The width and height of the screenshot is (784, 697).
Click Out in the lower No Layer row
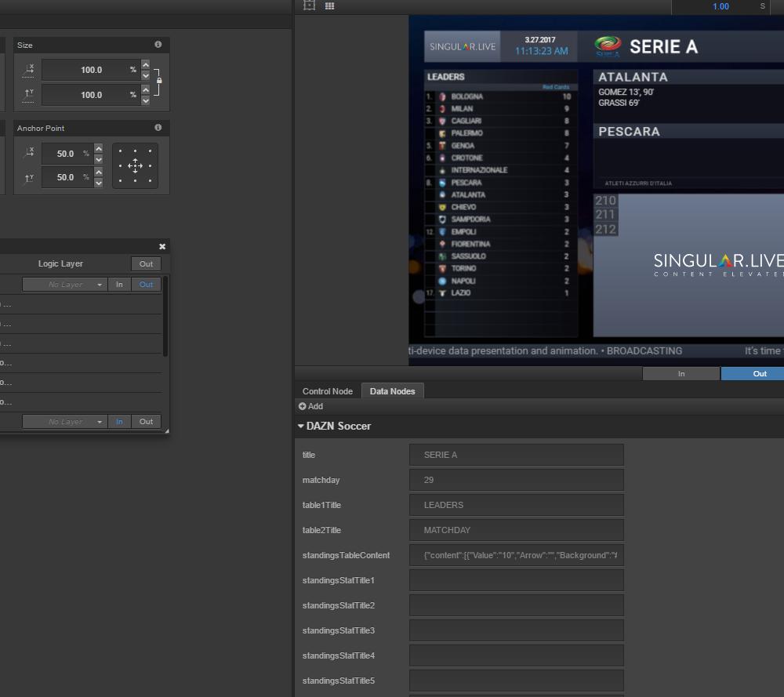pos(146,422)
